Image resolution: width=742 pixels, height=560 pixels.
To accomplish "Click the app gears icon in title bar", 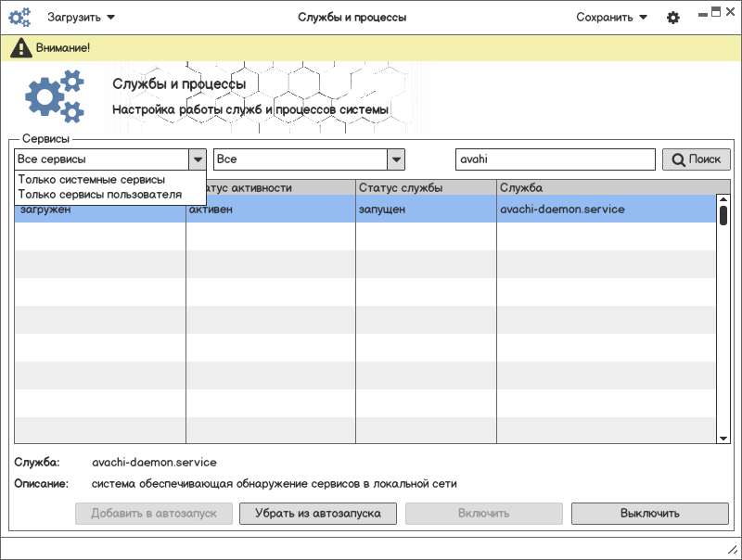I will click(x=19, y=18).
